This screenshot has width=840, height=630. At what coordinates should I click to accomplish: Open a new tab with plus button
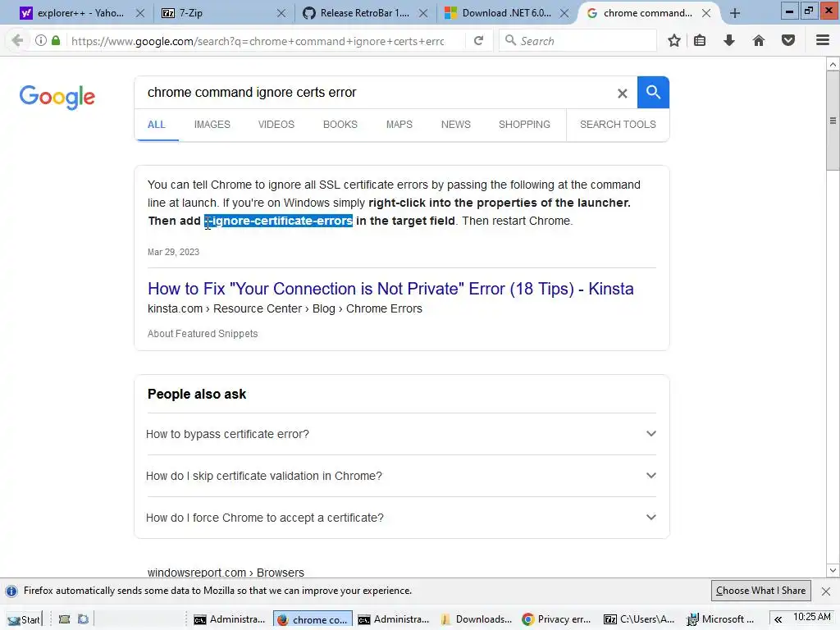tap(735, 13)
